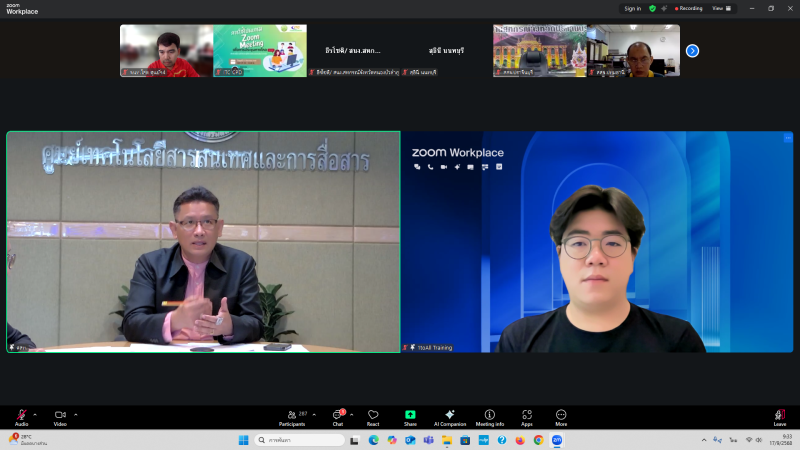The image size is (800, 450).
Task: Expand the video options caret
Action: click(76, 414)
